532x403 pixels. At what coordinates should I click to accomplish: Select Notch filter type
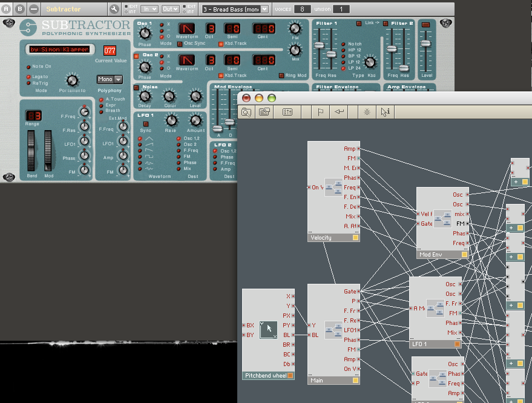[343, 44]
